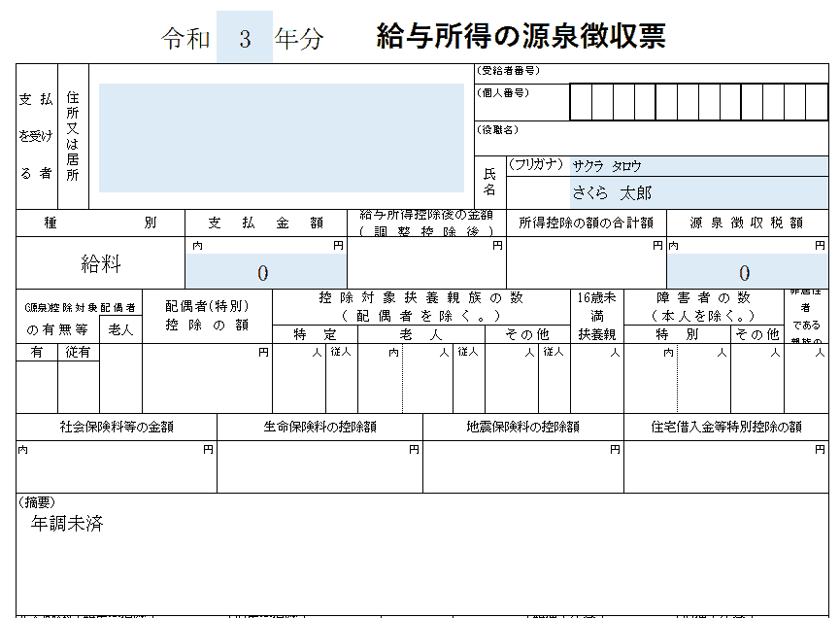
Task: Select the first 個人番号 digit box
Action: tap(580, 102)
